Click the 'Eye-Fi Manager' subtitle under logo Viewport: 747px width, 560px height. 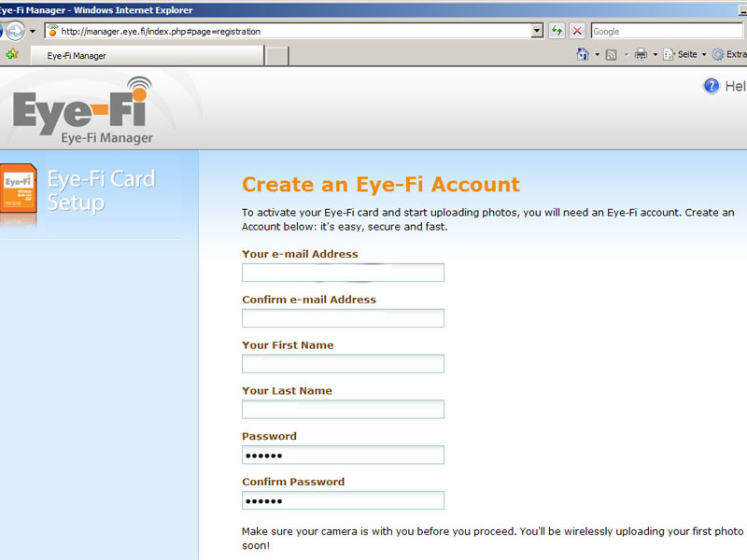click(106, 137)
